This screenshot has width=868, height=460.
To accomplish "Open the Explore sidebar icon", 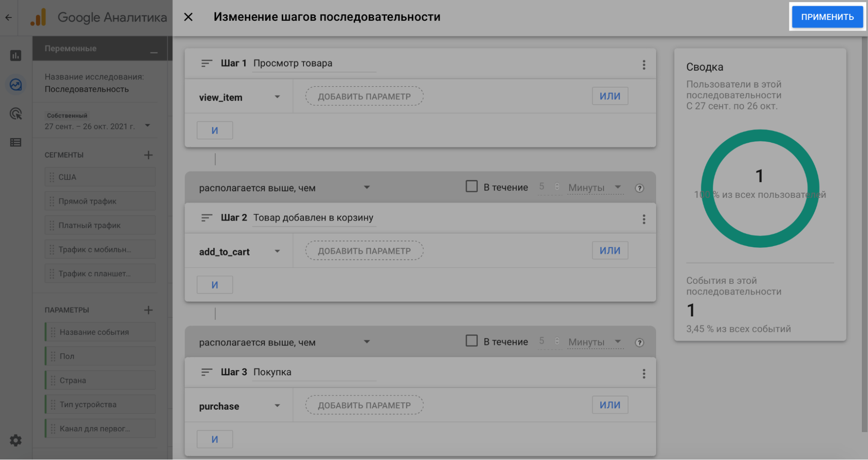I will 16,84.
